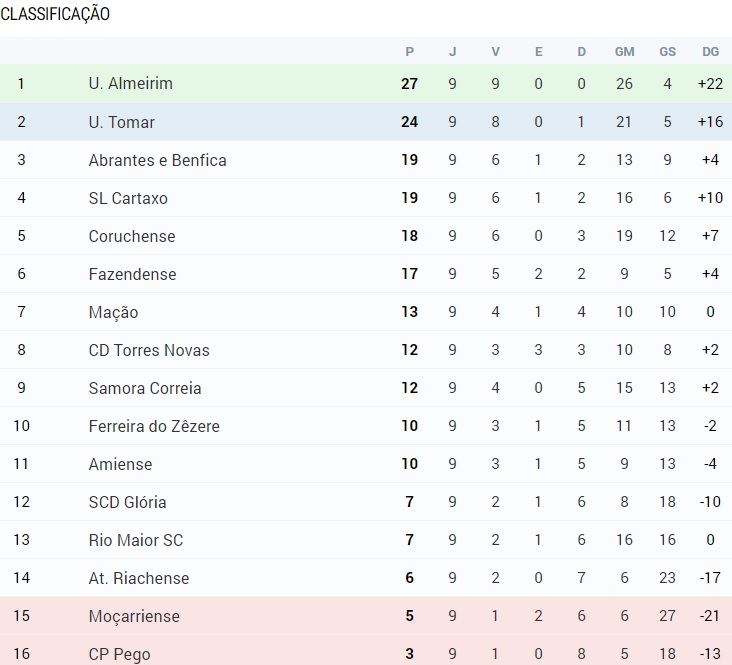The width and height of the screenshot is (732, 665).
Task: Select Abrantes e Benfica in standings
Action: point(157,160)
